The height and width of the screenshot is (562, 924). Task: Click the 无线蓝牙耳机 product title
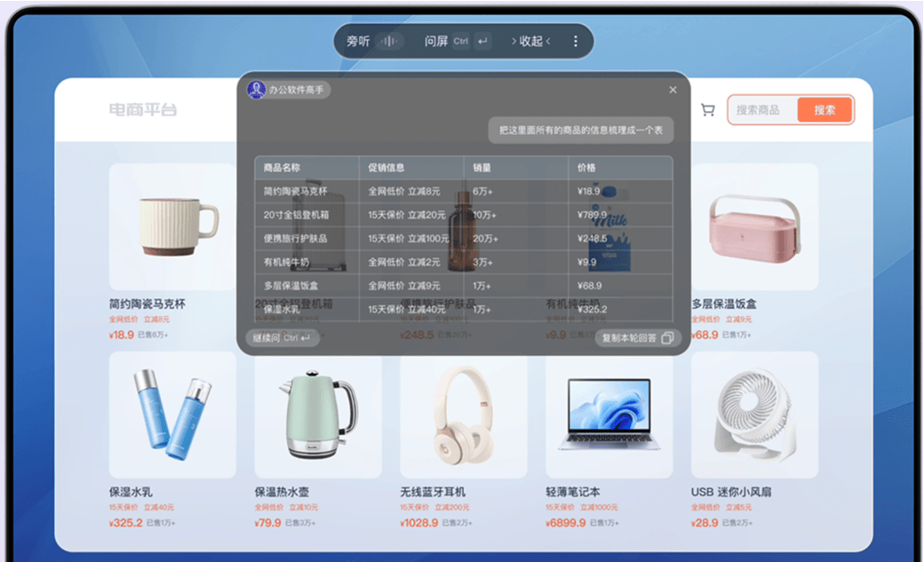point(434,492)
